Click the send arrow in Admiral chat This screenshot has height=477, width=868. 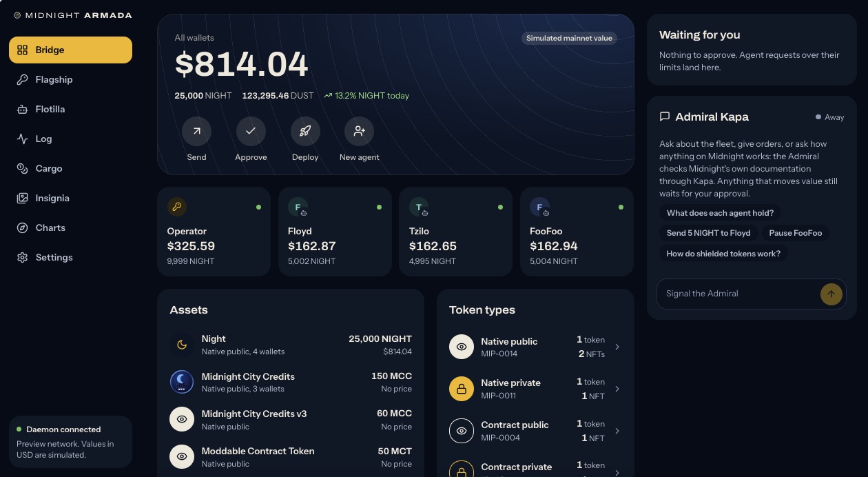click(x=831, y=294)
